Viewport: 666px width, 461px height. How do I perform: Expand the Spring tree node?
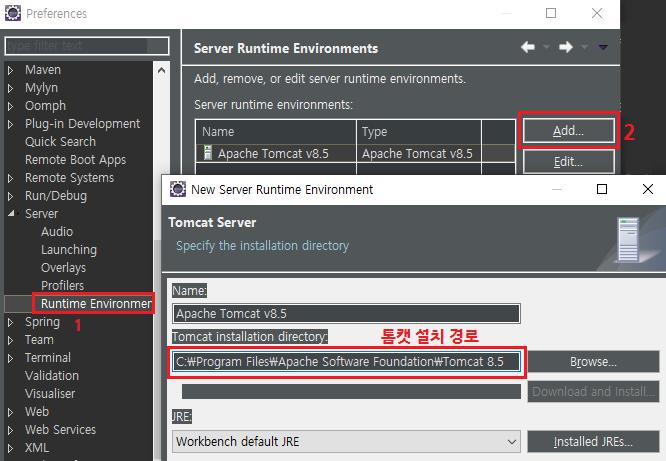coord(11,322)
